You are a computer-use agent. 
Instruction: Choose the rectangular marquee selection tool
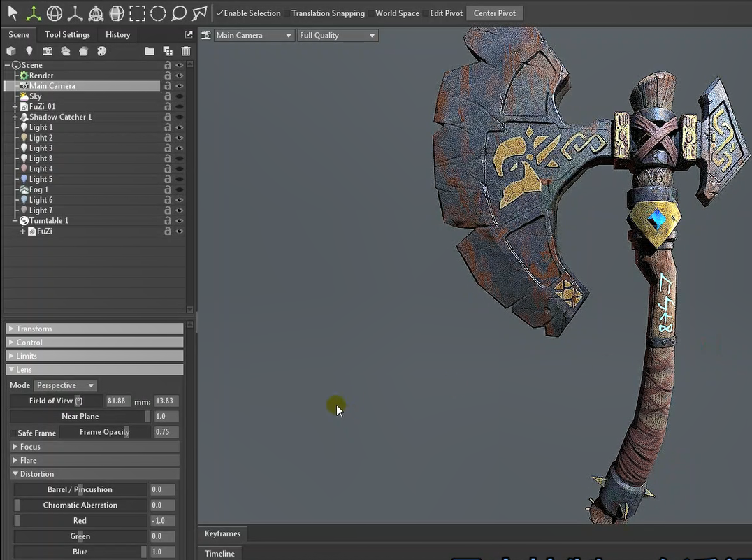[x=138, y=13]
